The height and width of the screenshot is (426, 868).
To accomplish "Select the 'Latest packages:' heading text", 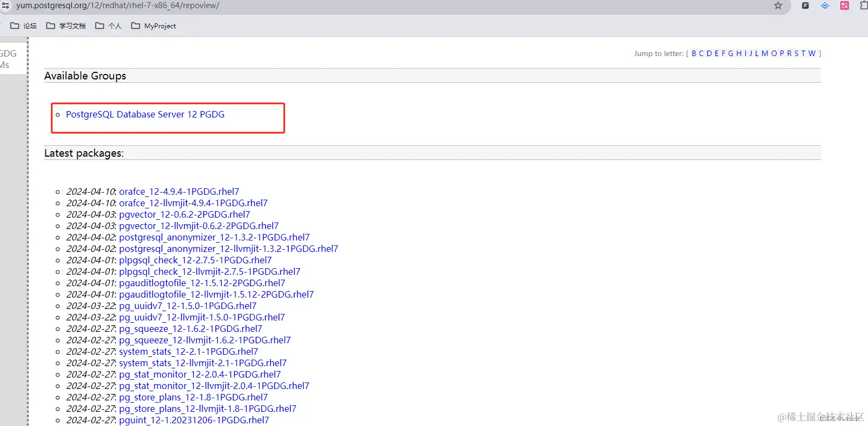I will coord(84,153).
